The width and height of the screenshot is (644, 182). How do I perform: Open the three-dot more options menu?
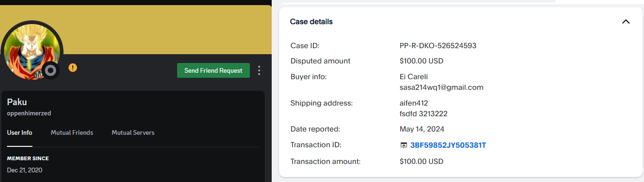(259, 70)
